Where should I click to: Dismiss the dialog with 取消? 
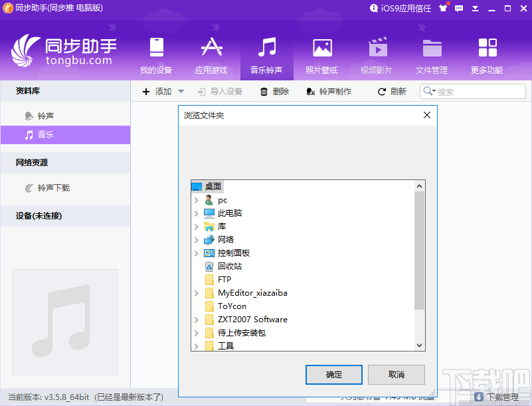pos(396,375)
